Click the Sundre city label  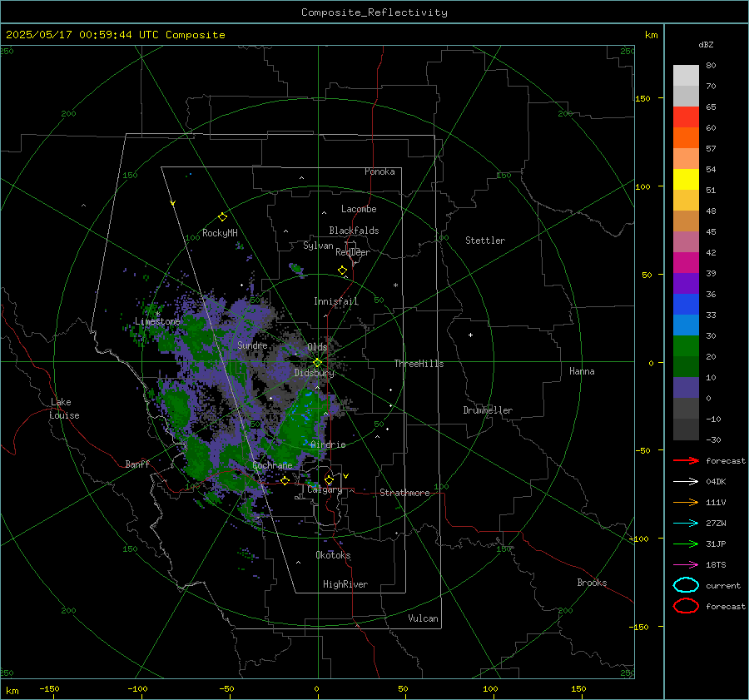coord(252,345)
